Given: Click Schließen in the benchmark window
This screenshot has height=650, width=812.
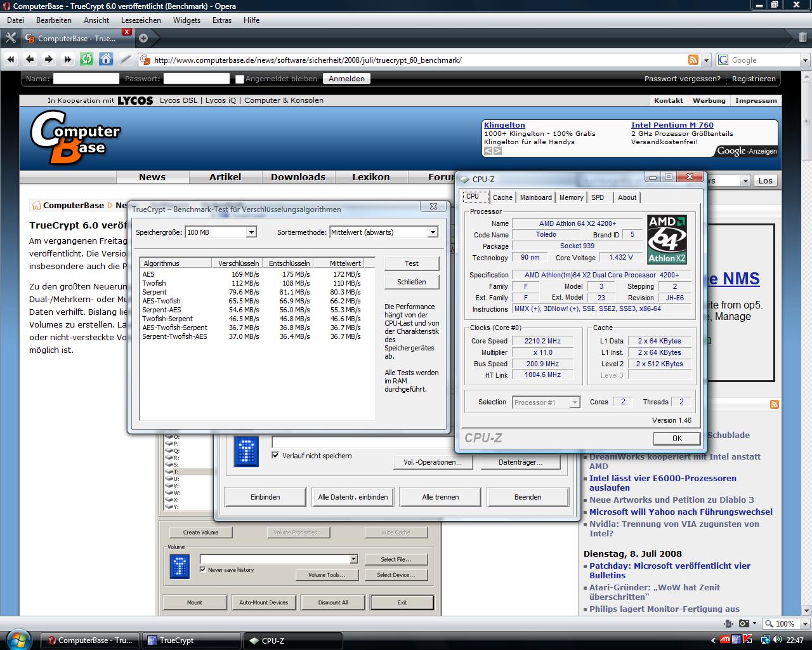Looking at the screenshot, I should [x=412, y=282].
